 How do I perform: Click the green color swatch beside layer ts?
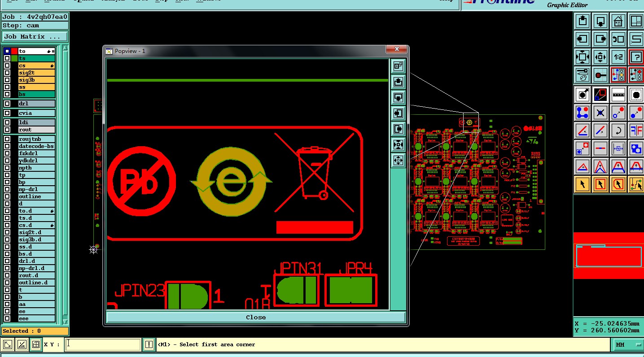14,58
